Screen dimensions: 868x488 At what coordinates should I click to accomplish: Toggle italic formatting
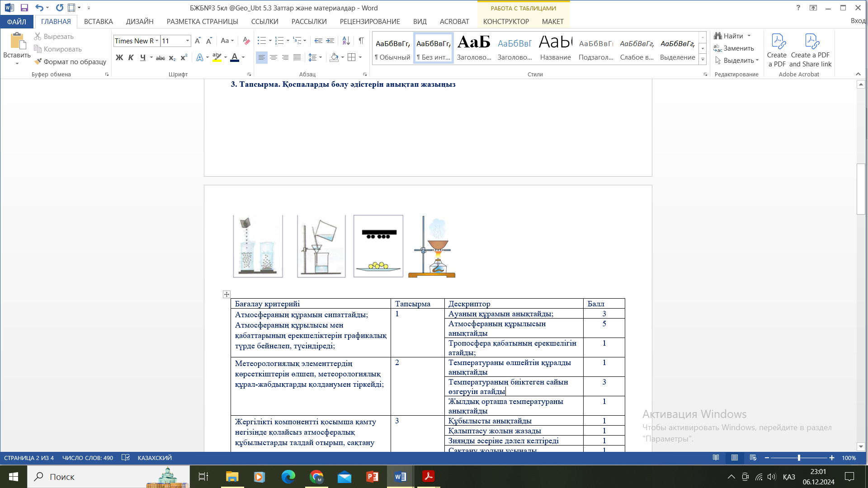pos(131,57)
